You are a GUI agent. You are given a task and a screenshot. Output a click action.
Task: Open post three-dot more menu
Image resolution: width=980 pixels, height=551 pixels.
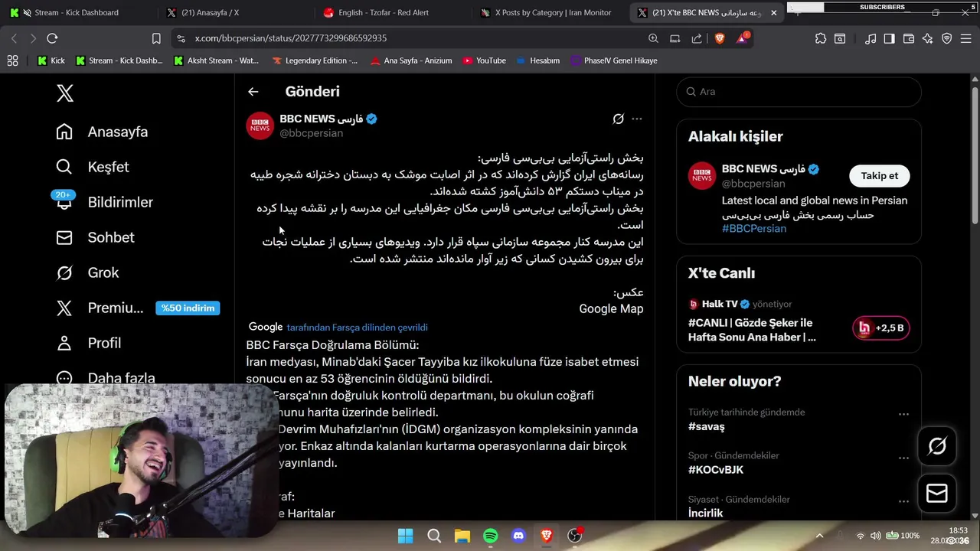[636, 119]
